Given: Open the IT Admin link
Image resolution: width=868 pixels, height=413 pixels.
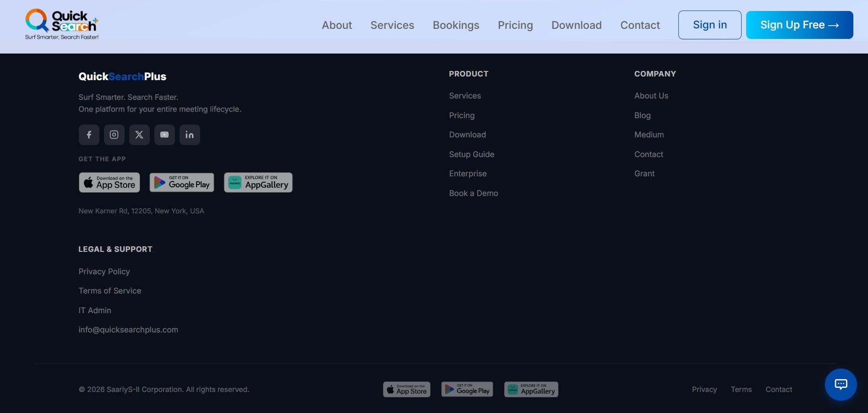Looking at the screenshot, I should [94, 310].
